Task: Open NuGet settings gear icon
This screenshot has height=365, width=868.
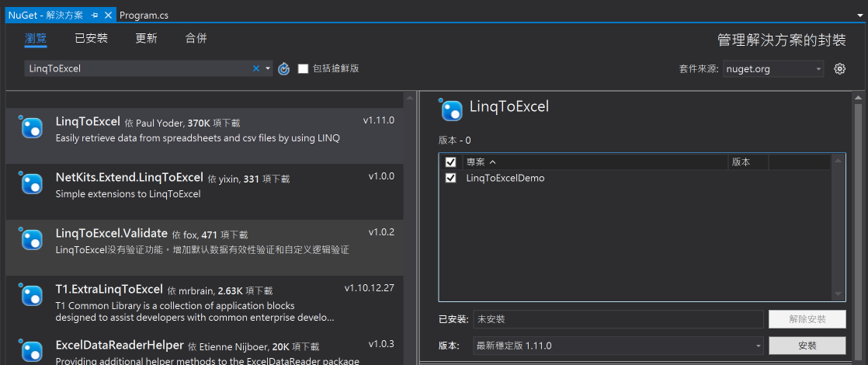Action: pos(840,68)
